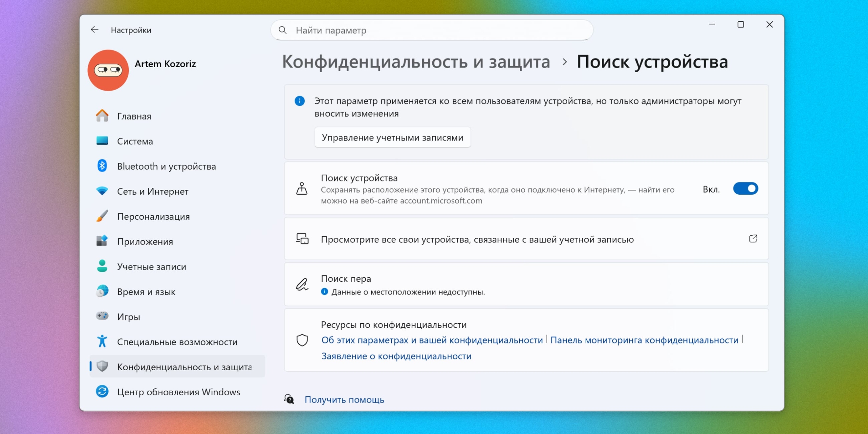Click Управление учетными записями button

click(393, 137)
